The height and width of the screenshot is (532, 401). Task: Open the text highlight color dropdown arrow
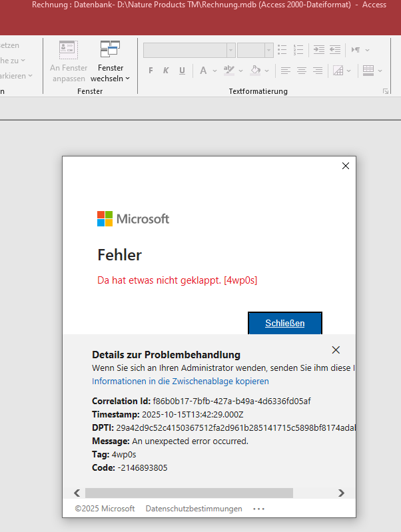click(x=240, y=71)
